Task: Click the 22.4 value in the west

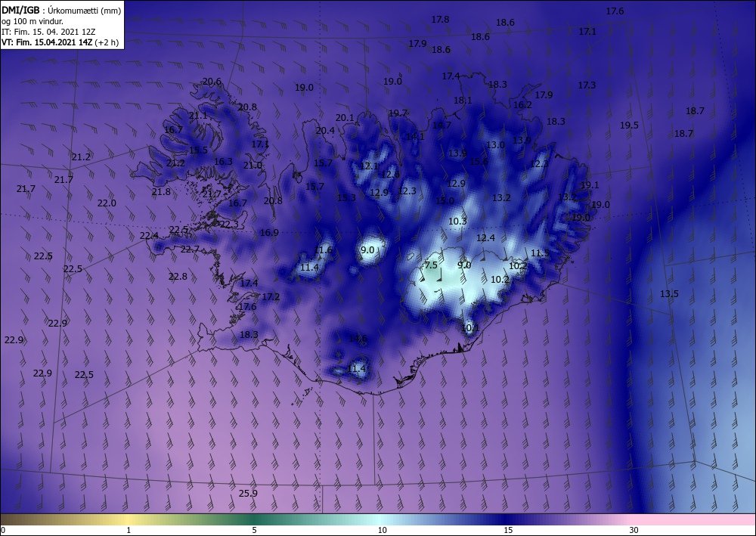Action: pos(149,236)
